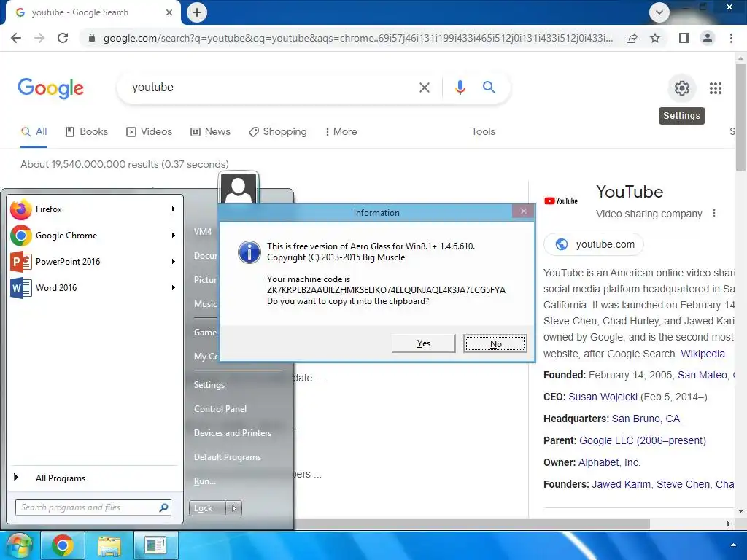
Task: Open Default Programs in Start menu
Action: [x=228, y=456]
